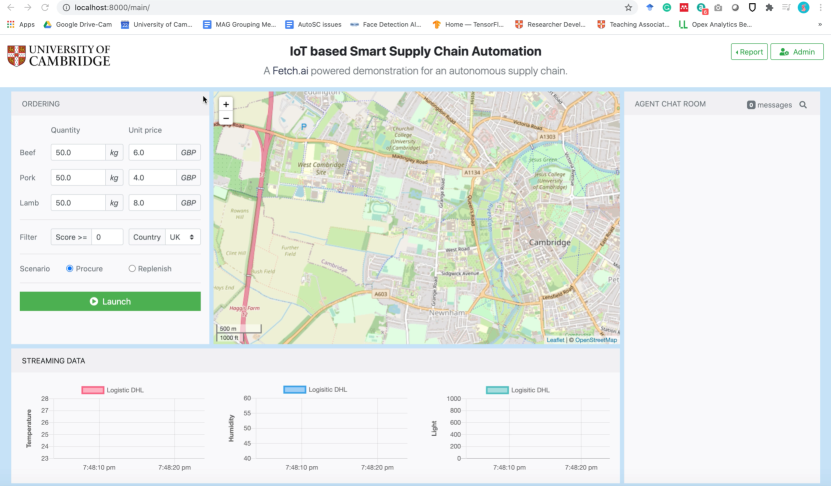Open the Apps shortcut in bookmarks bar
Screen dimensions: 831x486
(x=21, y=24)
